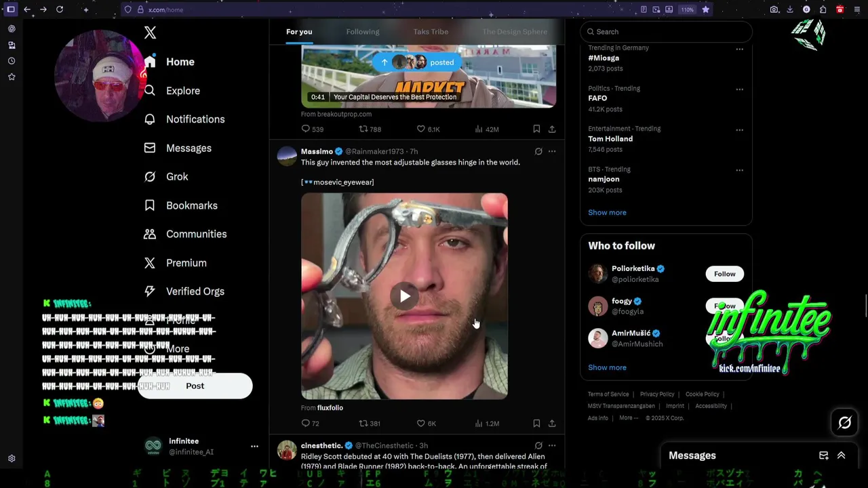Open Grok from sidebar
The image size is (868, 488).
[166, 176]
